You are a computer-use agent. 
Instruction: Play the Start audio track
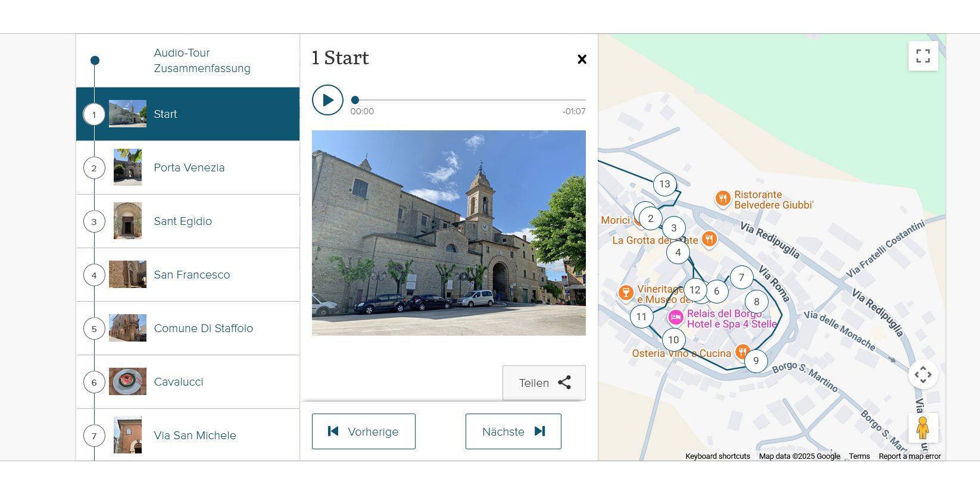(327, 100)
